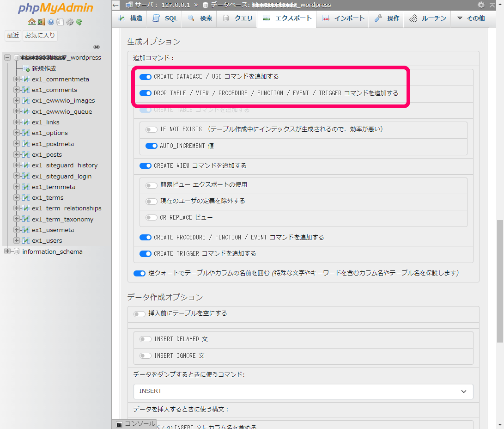Enable the INSERT IGNORE statement toggle
This screenshot has height=429, width=504.
[146, 356]
